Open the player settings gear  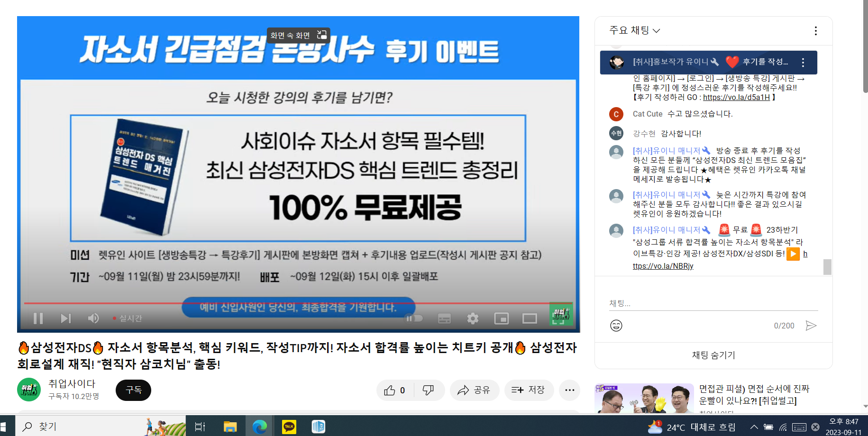click(x=473, y=318)
